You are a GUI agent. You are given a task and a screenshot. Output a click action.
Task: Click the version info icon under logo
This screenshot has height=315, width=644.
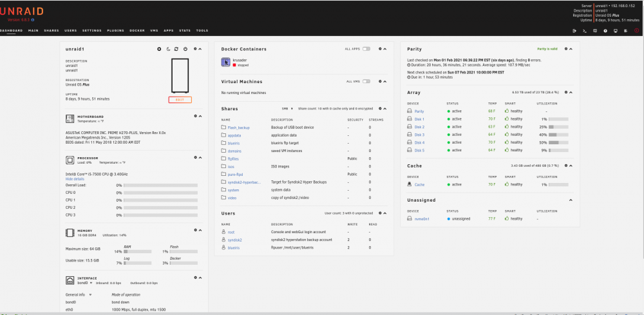click(x=33, y=20)
